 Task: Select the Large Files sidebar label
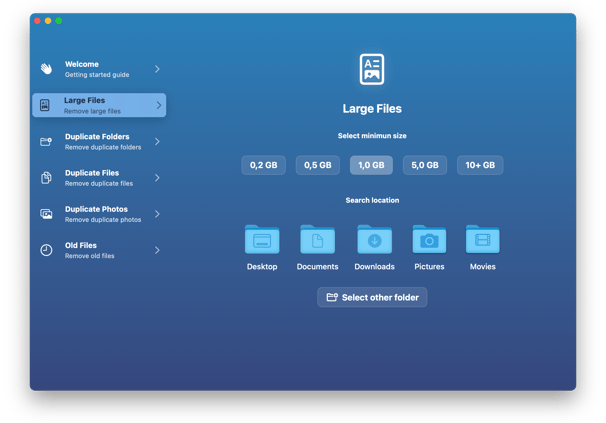point(84,100)
